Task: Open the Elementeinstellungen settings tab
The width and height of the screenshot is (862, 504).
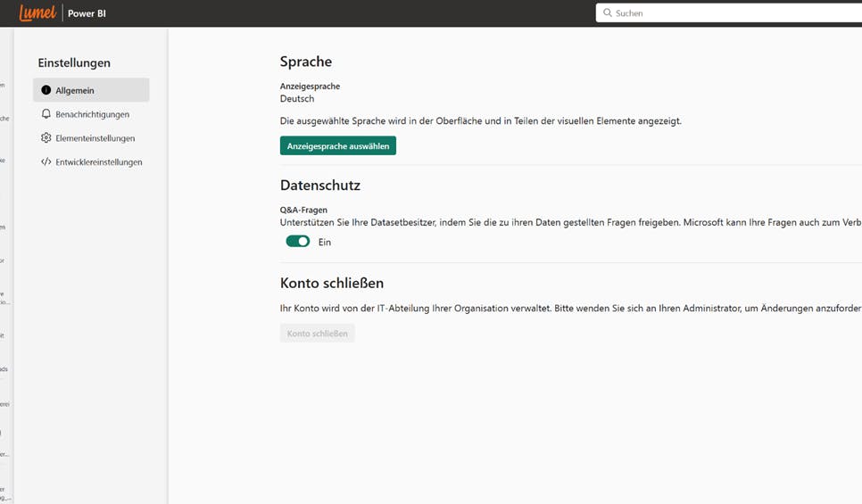Action: (x=91, y=138)
